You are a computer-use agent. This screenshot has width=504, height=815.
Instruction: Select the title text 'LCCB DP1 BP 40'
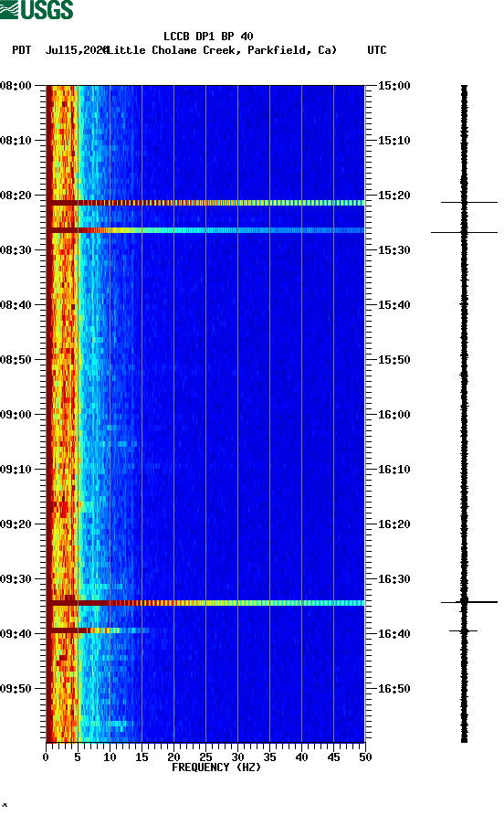coord(208,37)
